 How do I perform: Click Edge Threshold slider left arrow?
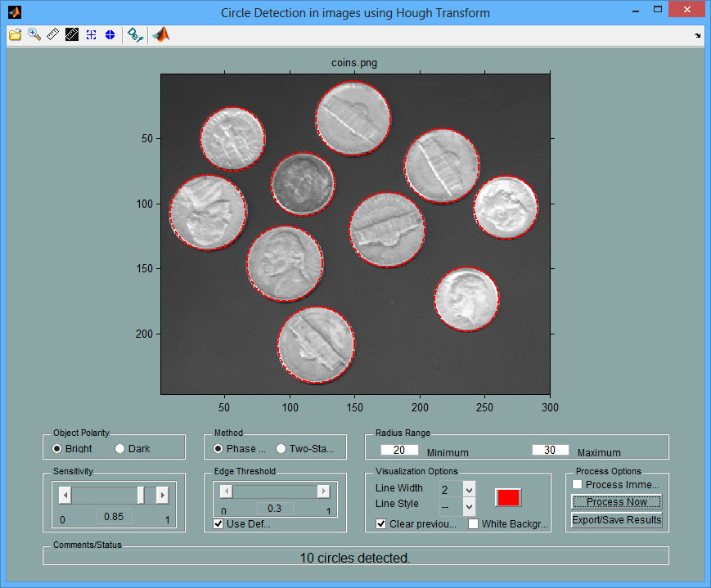point(227,491)
